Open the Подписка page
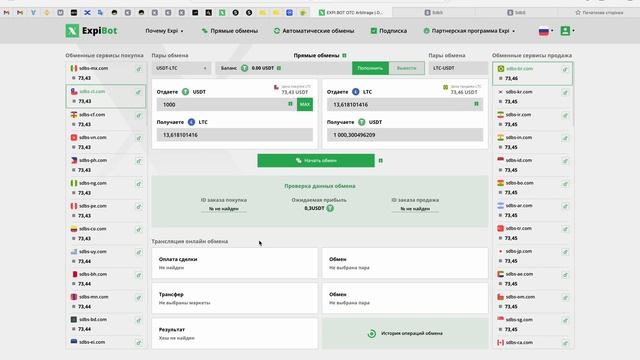640x360 pixels. 389,31
